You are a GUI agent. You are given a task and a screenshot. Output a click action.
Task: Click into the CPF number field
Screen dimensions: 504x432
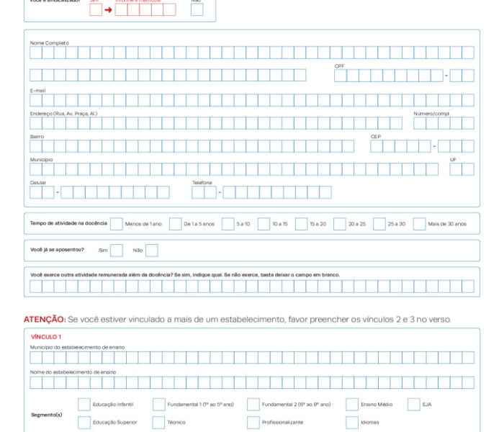[x=389, y=76]
